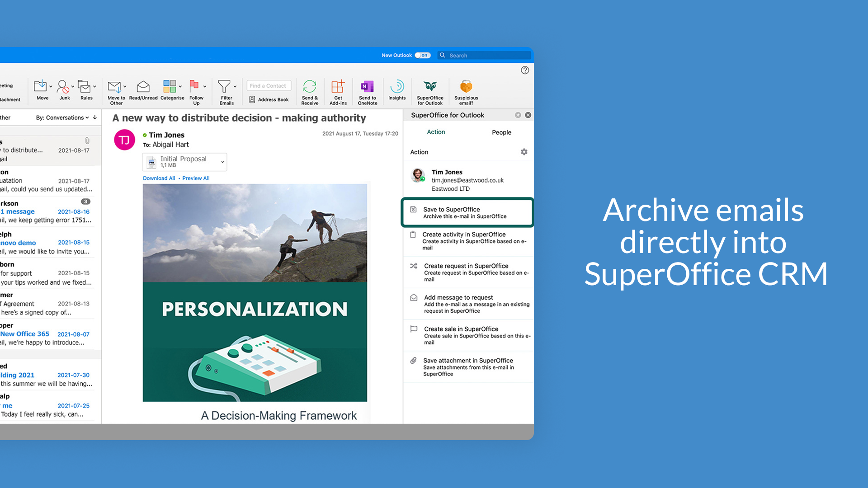Switch to the People tab
The width and height of the screenshot is (868, 488).
[x=501, y=132]
